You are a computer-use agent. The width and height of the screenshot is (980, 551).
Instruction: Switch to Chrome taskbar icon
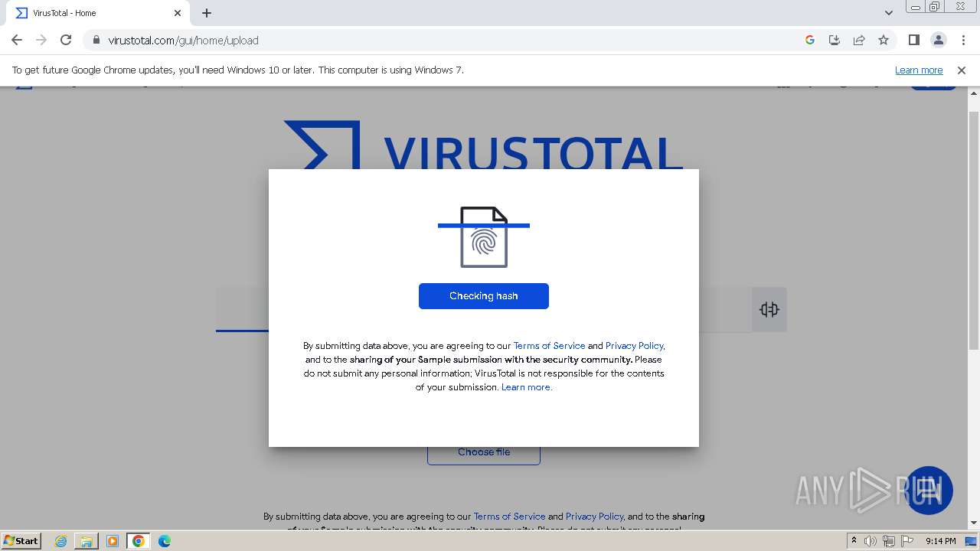pyautogui.click(x=139, y=541)
